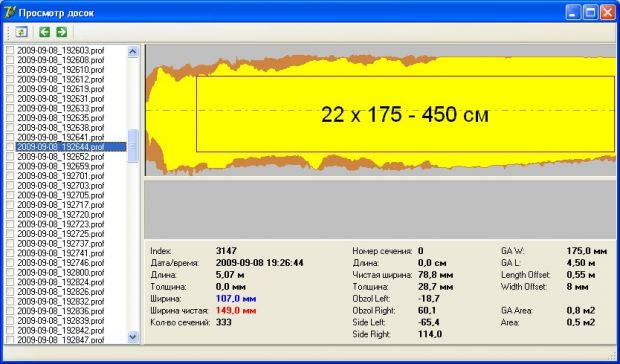The image size is (620, 364).
Task: Select file 2009-09-08_192659.prof
Action: coord(60,166)
